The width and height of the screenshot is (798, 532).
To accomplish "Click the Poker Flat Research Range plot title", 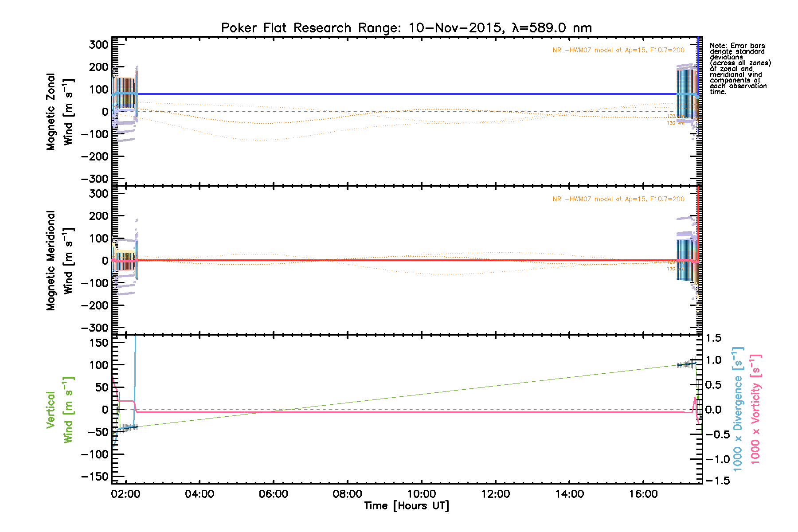I will pos(406,28).
